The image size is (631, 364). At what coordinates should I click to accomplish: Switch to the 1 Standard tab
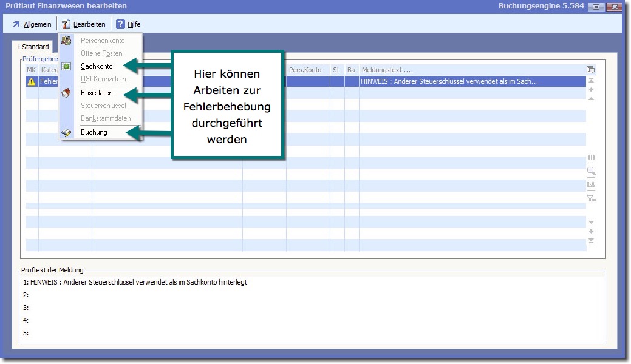click(33, 47)
